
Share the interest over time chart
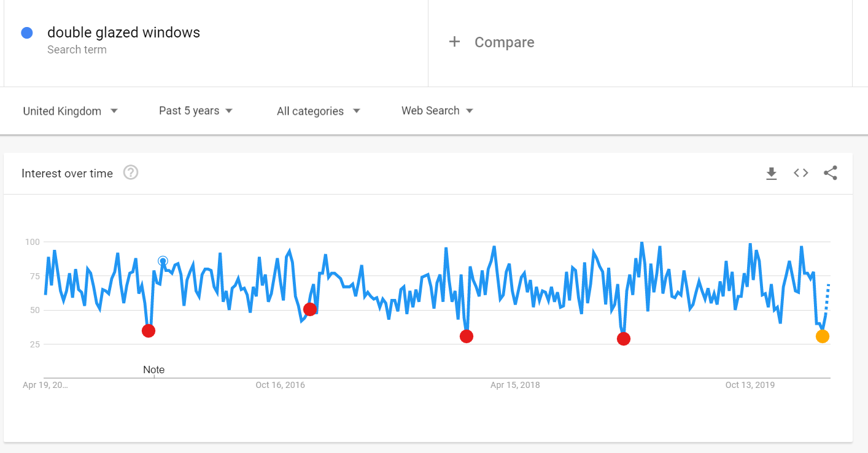tap(830, 173)
